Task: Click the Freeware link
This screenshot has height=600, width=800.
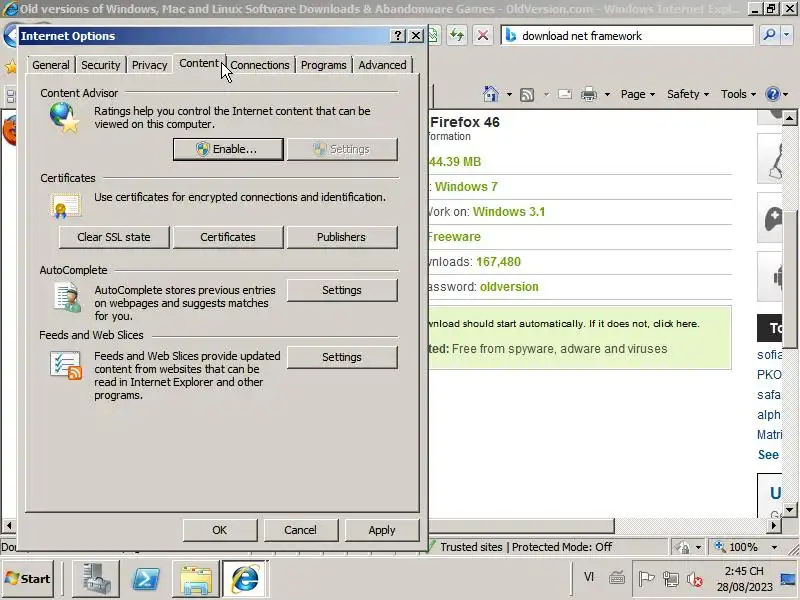Action: click(x=454, y=237)
